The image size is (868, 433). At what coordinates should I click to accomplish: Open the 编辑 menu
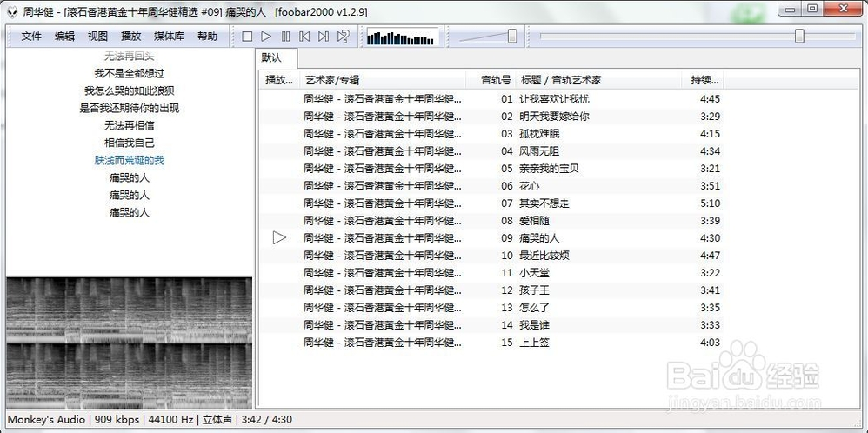[64, 37]
